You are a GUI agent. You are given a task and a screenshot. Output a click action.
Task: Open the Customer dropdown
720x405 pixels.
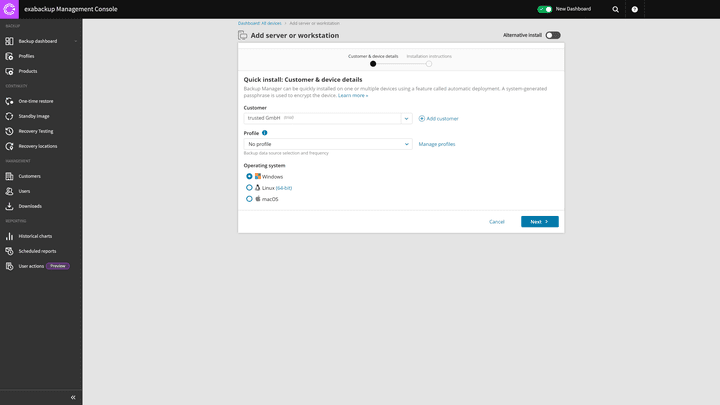[406, 118]
